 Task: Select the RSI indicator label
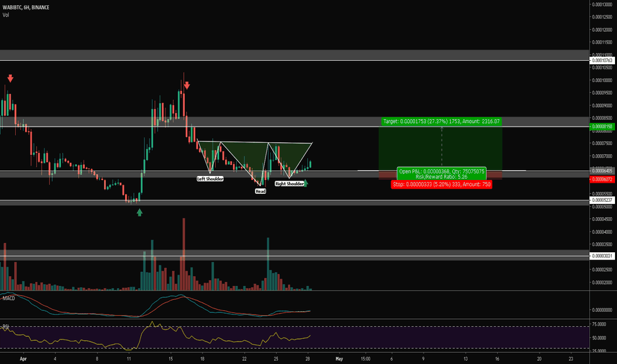(x=5, y=327)
